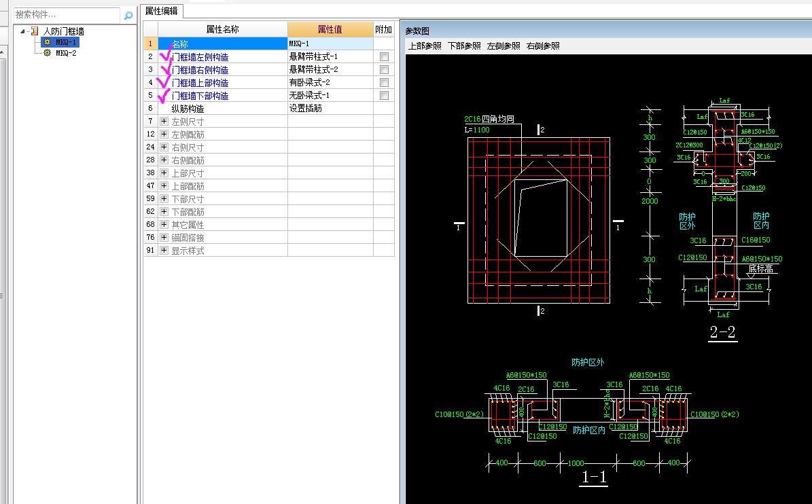Expand the 下部尺寸 property group
812x504 pixels.
[164, 199]
